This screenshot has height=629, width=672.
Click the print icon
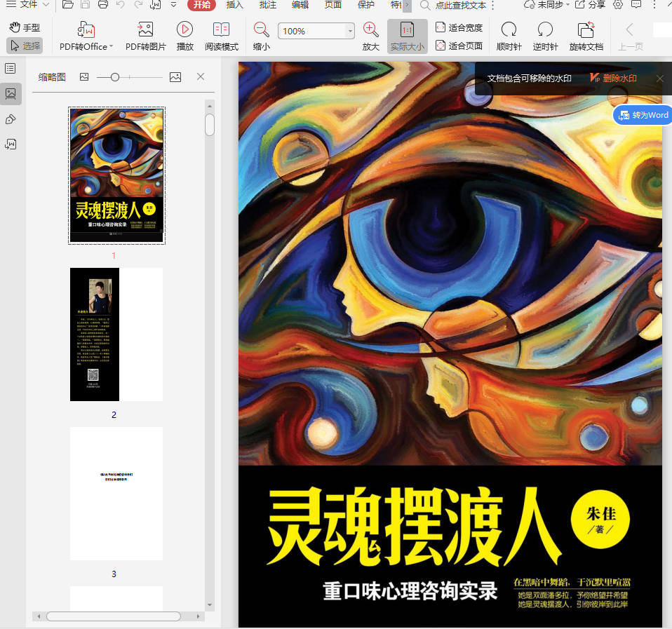103,5
